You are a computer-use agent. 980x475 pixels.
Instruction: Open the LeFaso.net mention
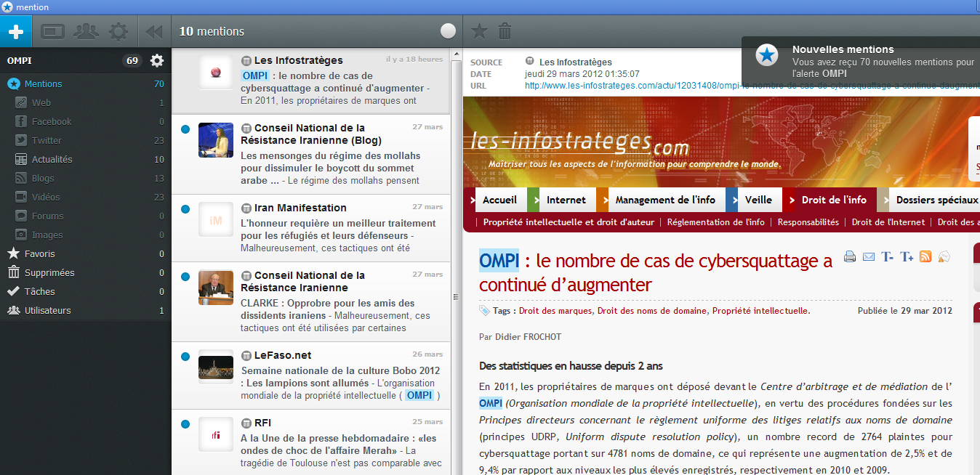pos(311,375)
